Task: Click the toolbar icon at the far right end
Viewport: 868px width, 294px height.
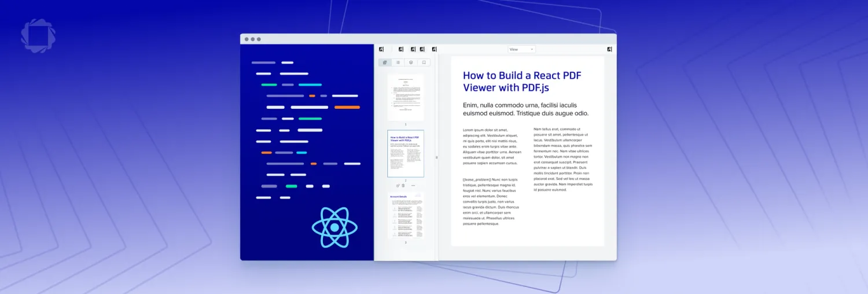Action: click(609, 49)
